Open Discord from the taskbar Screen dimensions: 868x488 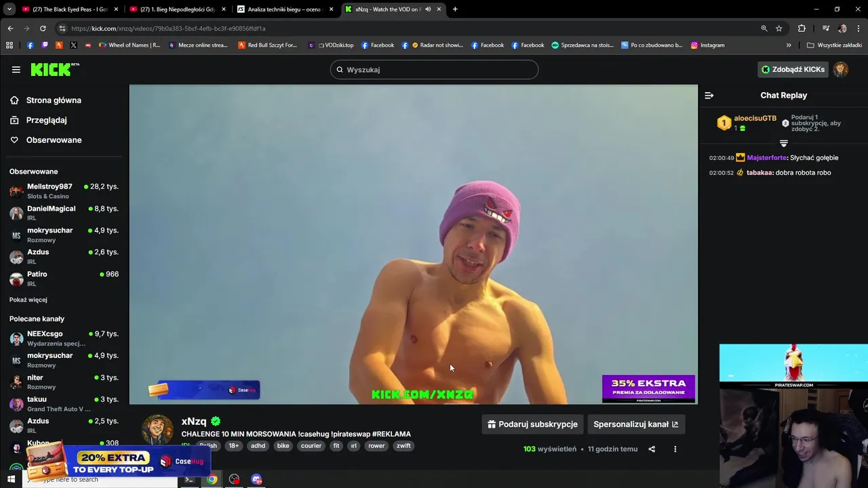pyautogui.click(x=256, y=479)
